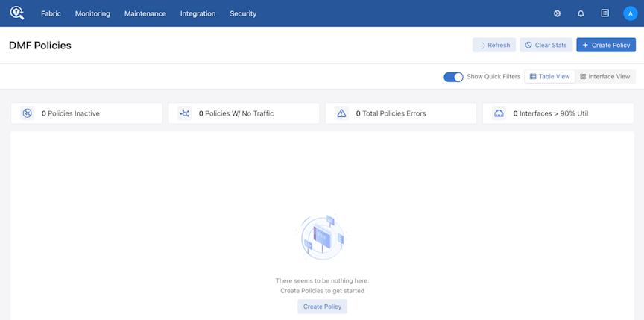Open the Integration menu
The height and width of the screenshot is (320, 644).
point(198,13)
